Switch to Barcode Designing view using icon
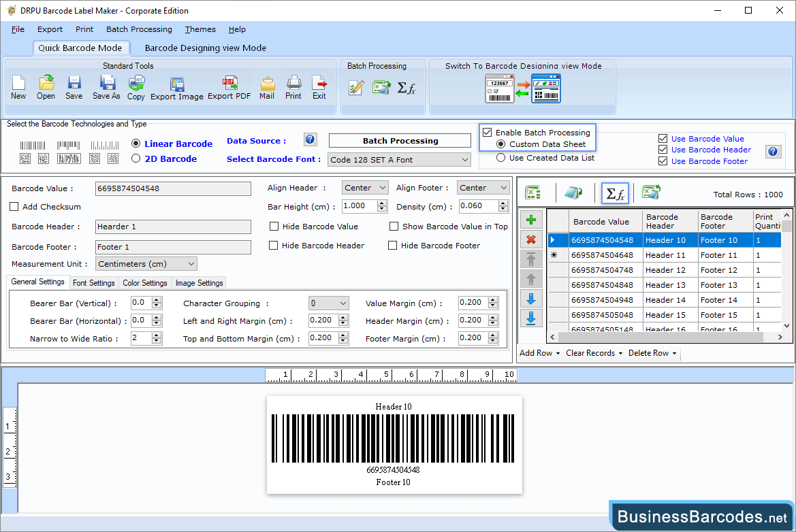796x532 pixels. [523, 88]
